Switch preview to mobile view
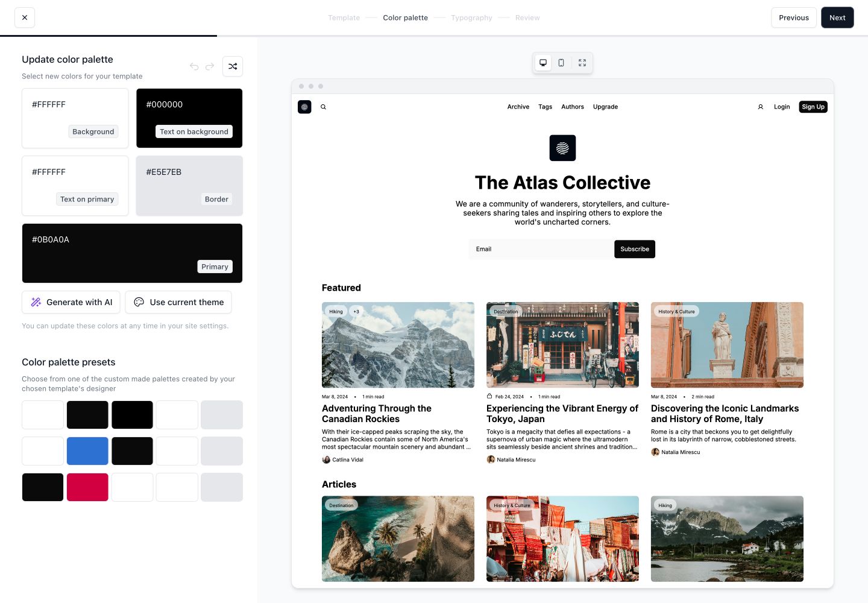This screenshot has height=603, width=868. point(561,63)
